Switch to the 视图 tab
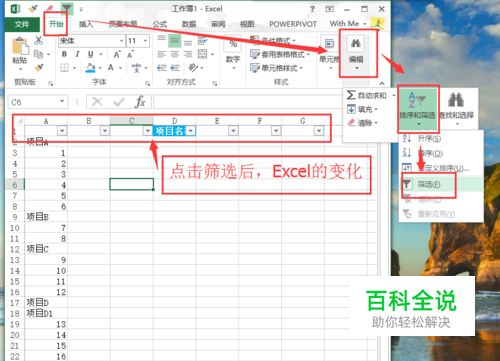The image size is (500, 361). [x=247, y=24]
